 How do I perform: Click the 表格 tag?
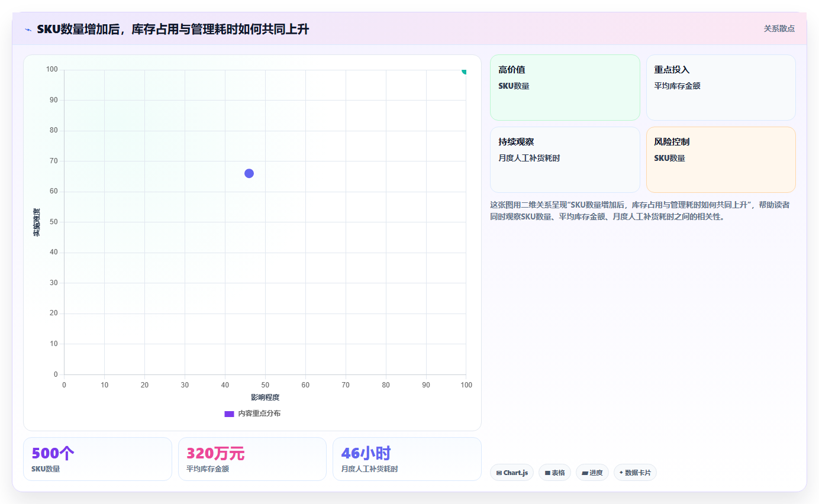point(554,473)
